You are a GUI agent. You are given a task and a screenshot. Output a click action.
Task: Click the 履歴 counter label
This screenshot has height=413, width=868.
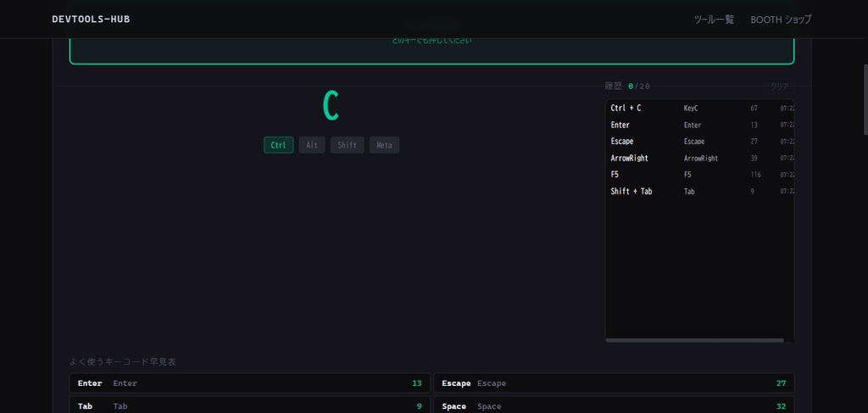628,87
